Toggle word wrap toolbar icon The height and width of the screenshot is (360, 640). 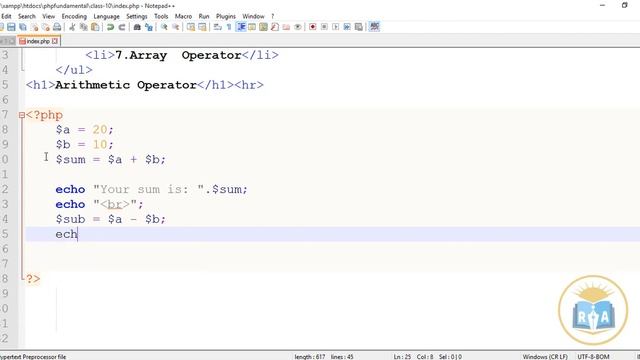click(218, 27)
